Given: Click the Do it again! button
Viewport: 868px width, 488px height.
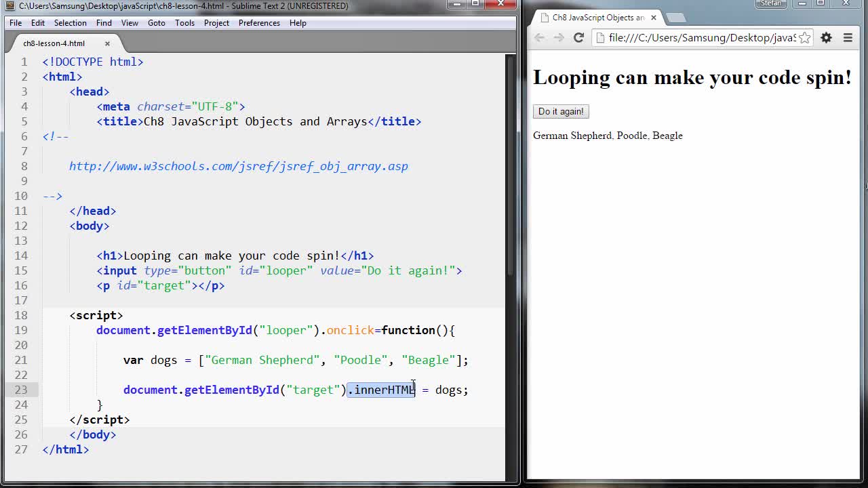Looking at the screenshot, I should coord(561,111).
